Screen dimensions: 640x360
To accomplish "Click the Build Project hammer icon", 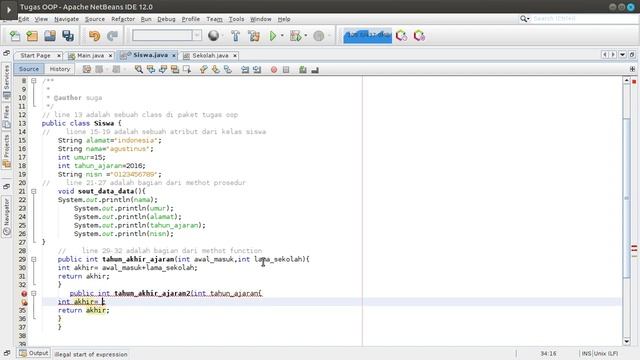I will pos(236,36).
